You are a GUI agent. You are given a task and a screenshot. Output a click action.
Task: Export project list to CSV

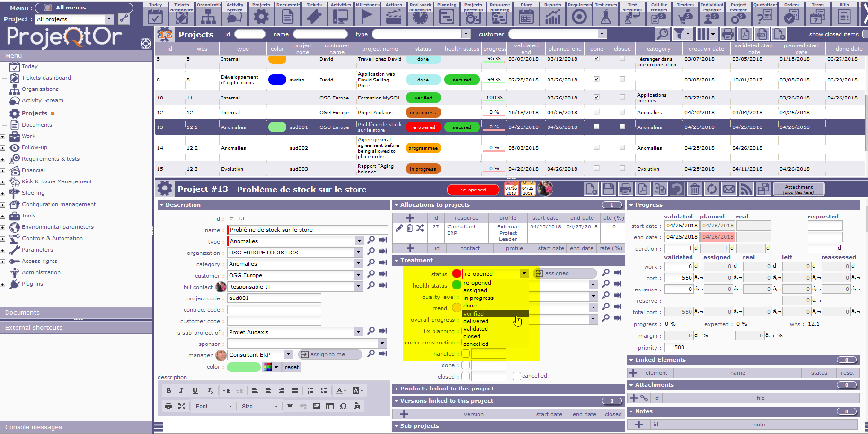pyautogui.click(x=762, y=34)
